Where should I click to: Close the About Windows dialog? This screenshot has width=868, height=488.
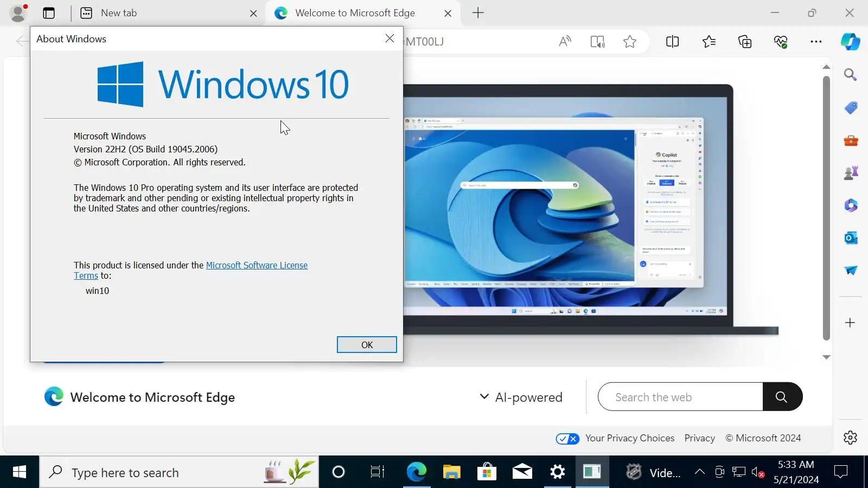point(390,38)
